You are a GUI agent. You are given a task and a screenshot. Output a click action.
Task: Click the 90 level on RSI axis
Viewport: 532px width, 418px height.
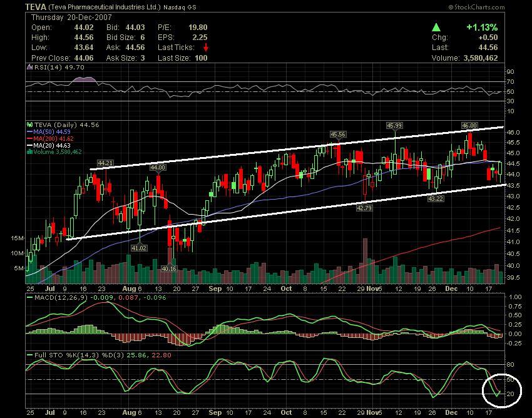pyautogui.click(x=510, y=71)
